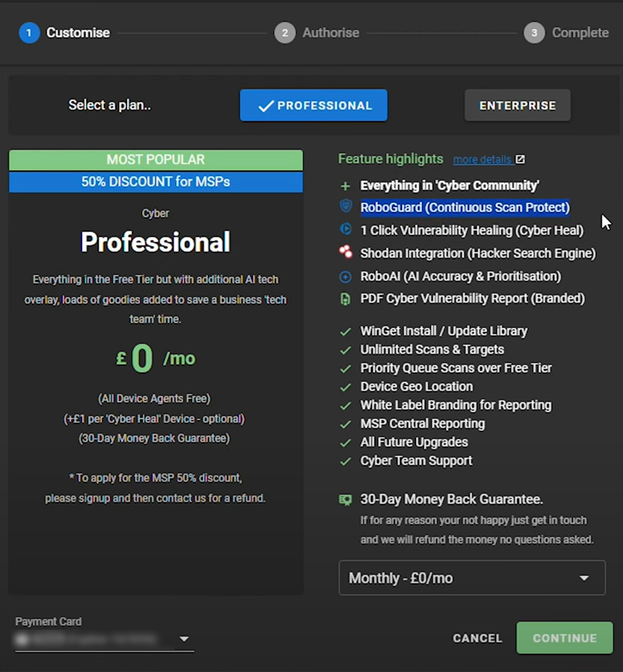Cancel the plan selection
Image resolution: width=623 pixels, height=672 pixels.
[478, 638]
